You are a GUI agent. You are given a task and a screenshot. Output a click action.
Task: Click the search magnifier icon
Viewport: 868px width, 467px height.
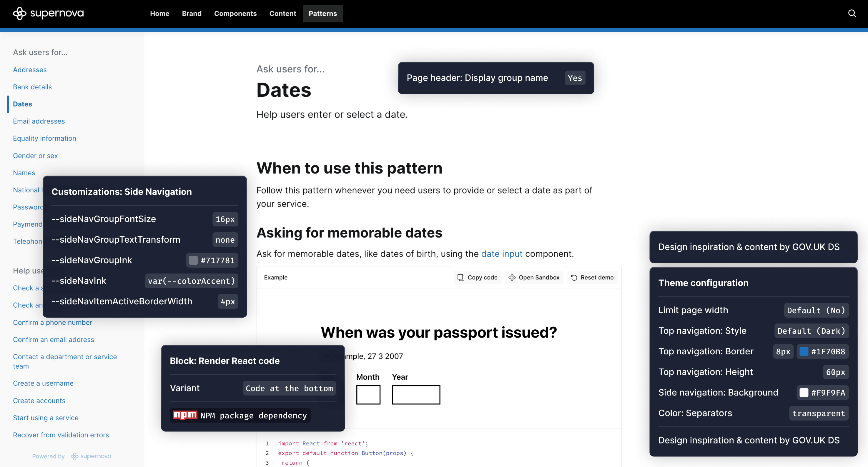point(852,14)
